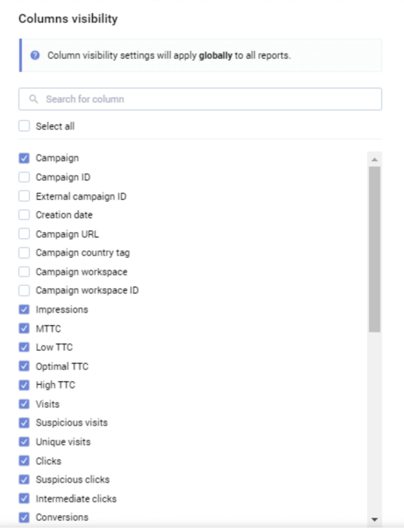The height and width of the screenshot is (532, 404).
Task: Click the scrollbar down arrow
Action: point(374,519)
